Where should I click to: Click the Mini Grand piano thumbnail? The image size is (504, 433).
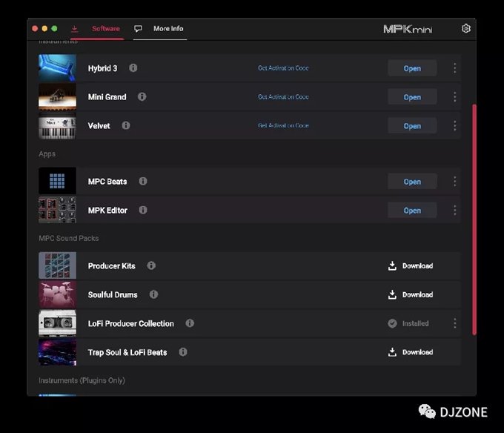coord(57,96)
